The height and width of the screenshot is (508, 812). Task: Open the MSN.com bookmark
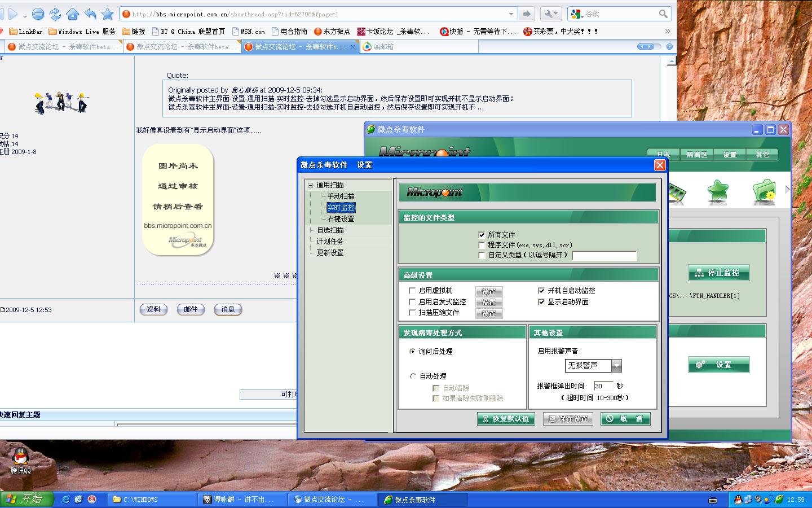pyautogui.click(x=248, y=32)
